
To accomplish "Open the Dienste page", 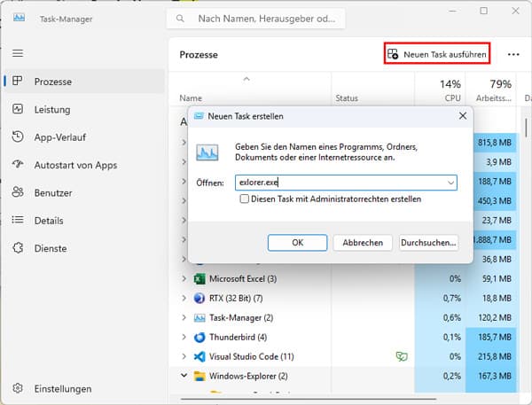I will 84,248.
